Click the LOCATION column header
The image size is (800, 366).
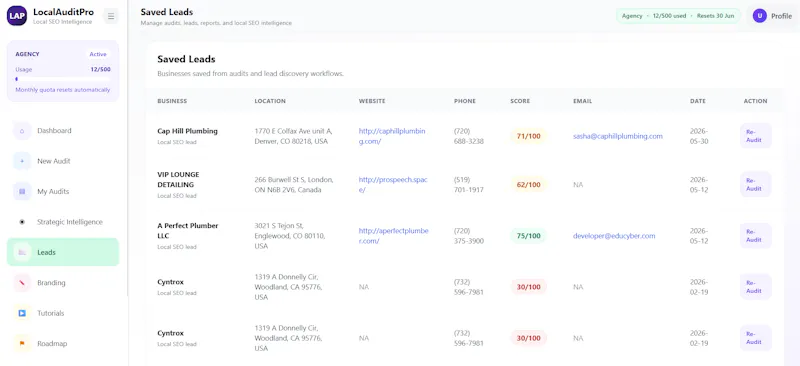click(270, 101)
